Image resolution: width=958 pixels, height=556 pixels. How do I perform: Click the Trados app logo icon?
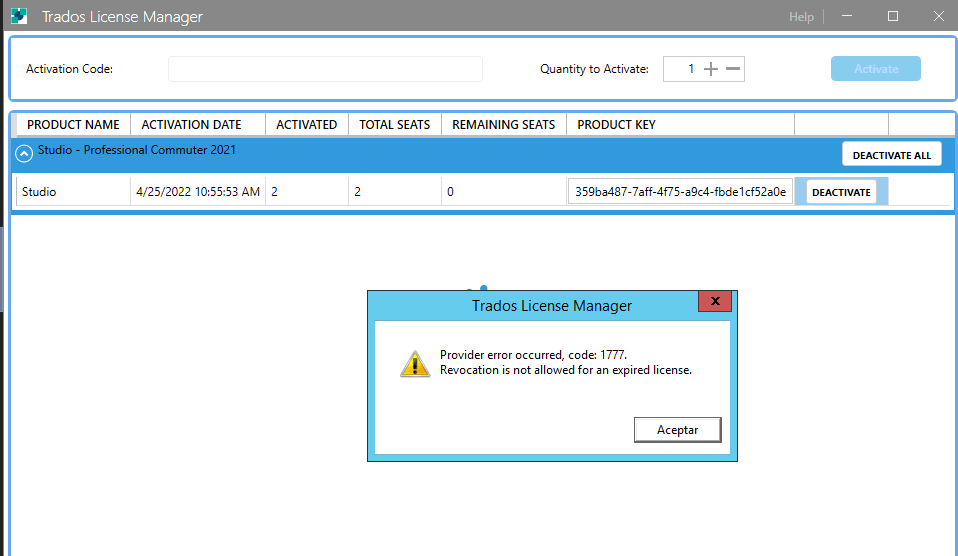click(x=19, y=16)
